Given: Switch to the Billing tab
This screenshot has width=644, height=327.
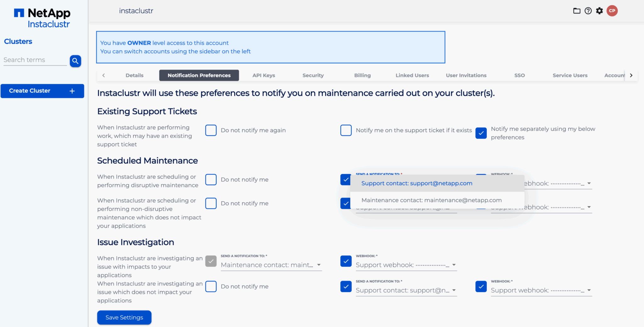Looking at the screenshot, I should 362,75.
